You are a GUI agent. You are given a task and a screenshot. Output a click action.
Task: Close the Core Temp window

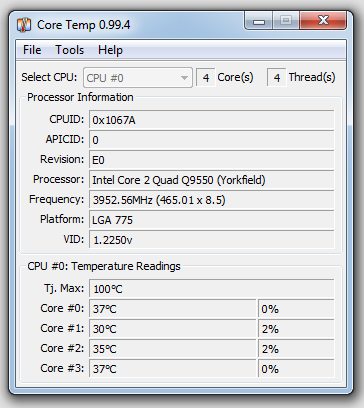323,21
